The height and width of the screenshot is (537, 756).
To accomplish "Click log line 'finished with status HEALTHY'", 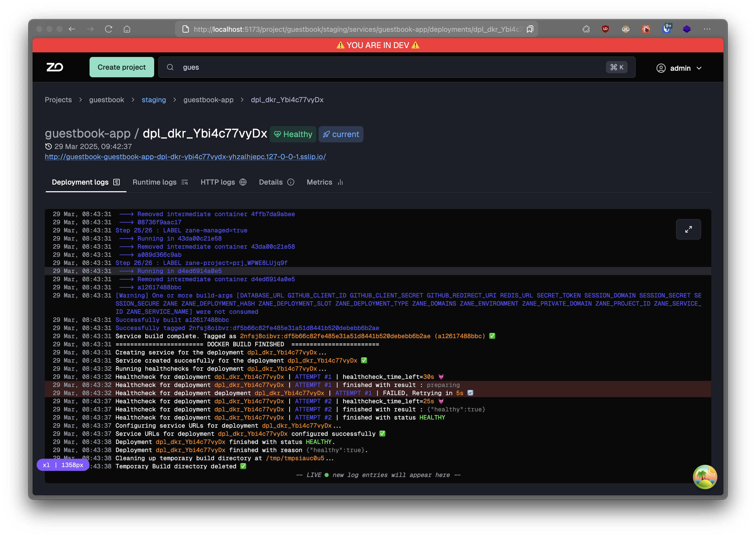I will tap(378, 418).
